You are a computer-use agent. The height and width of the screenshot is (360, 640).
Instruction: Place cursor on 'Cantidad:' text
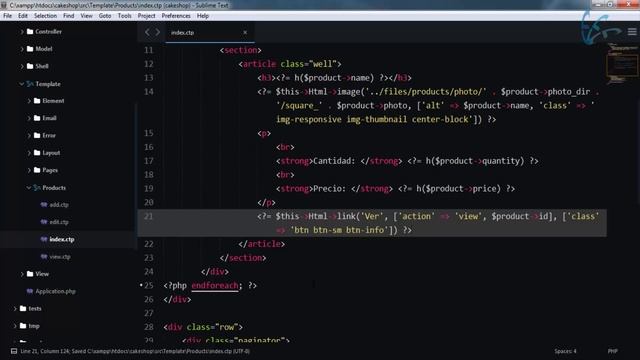[x=334, y=161]
